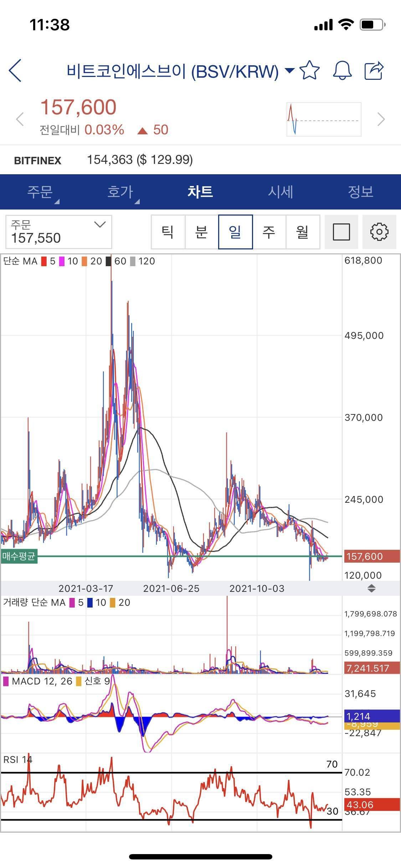Image resolution: width=401 pixels, height=868 pixels.
Task: Go to previous coin with left chevron
Action: [x=20, y=119]
